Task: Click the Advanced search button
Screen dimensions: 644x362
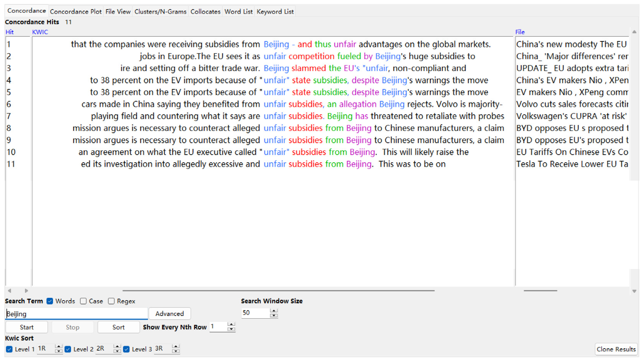Action: point(170,313)
